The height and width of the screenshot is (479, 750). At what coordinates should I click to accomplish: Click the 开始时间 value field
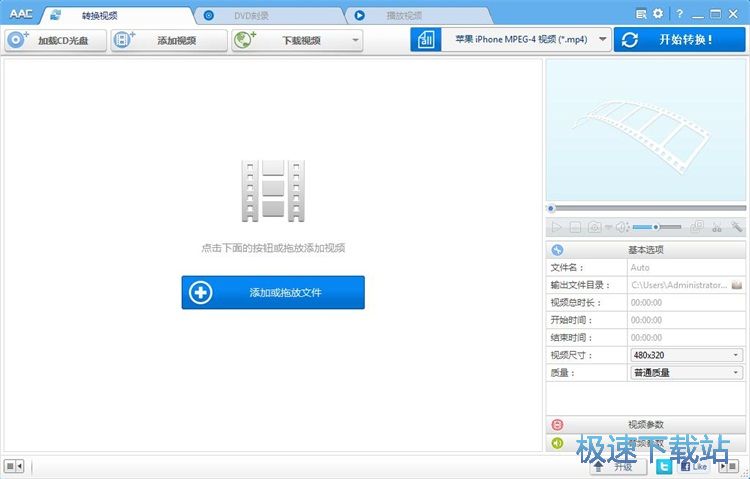[x=686, y=320]
